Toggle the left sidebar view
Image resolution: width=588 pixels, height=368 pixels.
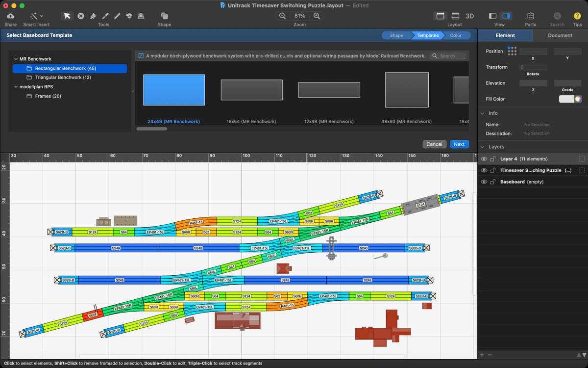(493, 16)
